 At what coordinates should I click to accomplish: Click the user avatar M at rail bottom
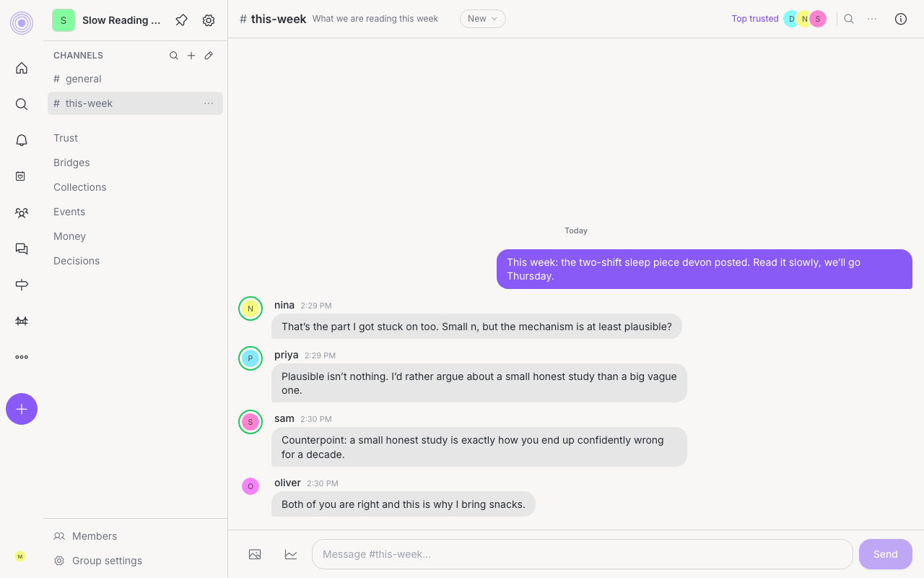20,556
